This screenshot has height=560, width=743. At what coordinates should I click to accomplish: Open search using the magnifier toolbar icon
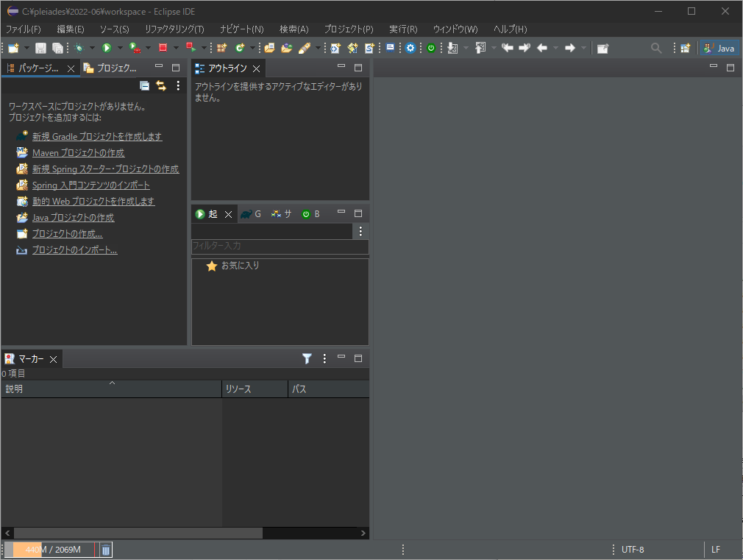click(x=655, y=47)
